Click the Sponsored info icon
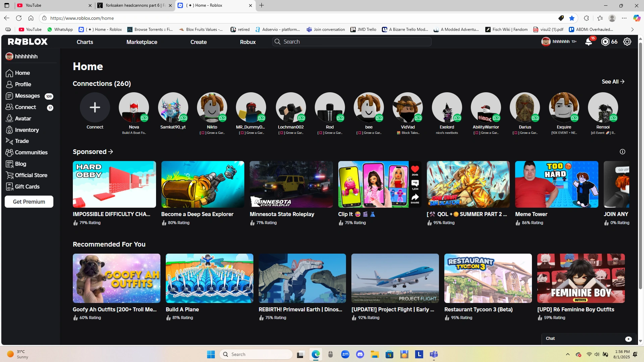 pos(623,152)
